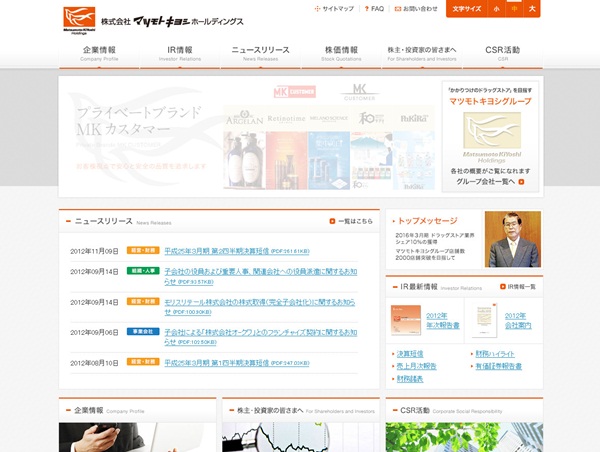Click the ARGELAN brand logo
The height and width of the screenshot is (452, 600).
tap(245, 119)
